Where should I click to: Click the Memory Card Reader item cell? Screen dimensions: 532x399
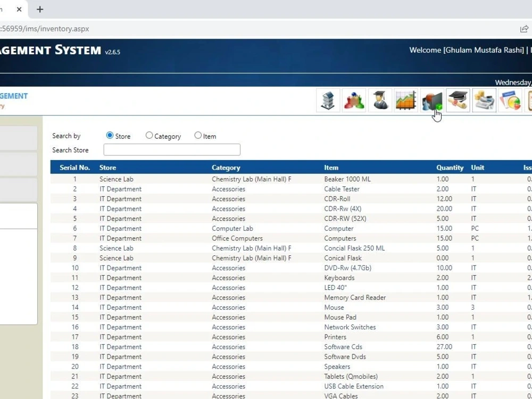355,297
